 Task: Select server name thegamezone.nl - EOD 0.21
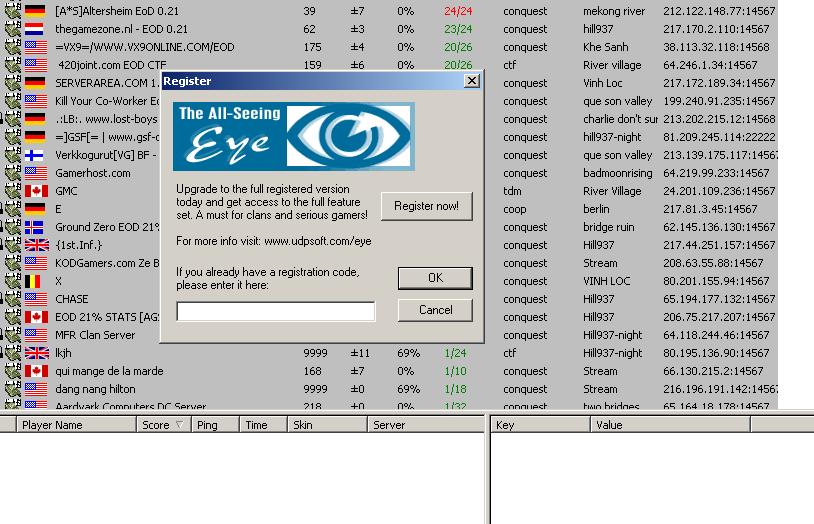121,29
